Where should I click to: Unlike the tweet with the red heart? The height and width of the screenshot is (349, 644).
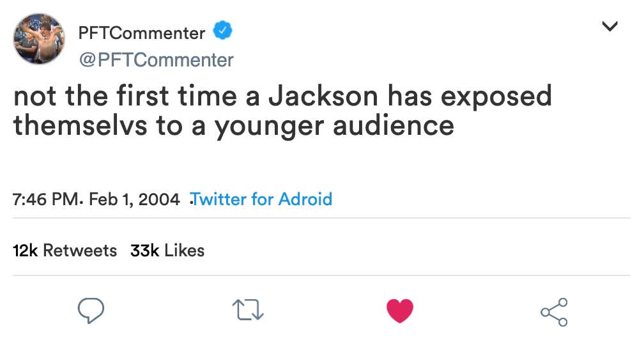point(400,311)
